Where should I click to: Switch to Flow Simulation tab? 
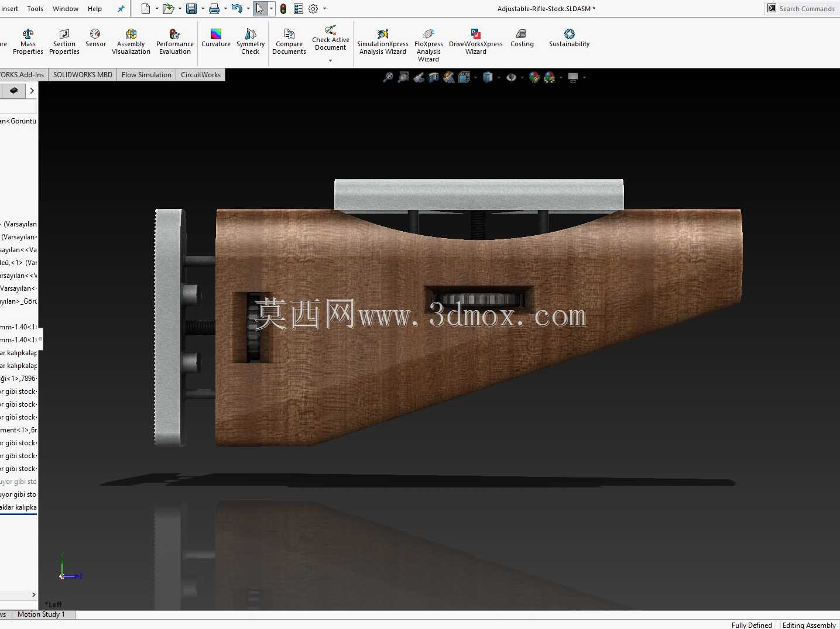point(146,75)
